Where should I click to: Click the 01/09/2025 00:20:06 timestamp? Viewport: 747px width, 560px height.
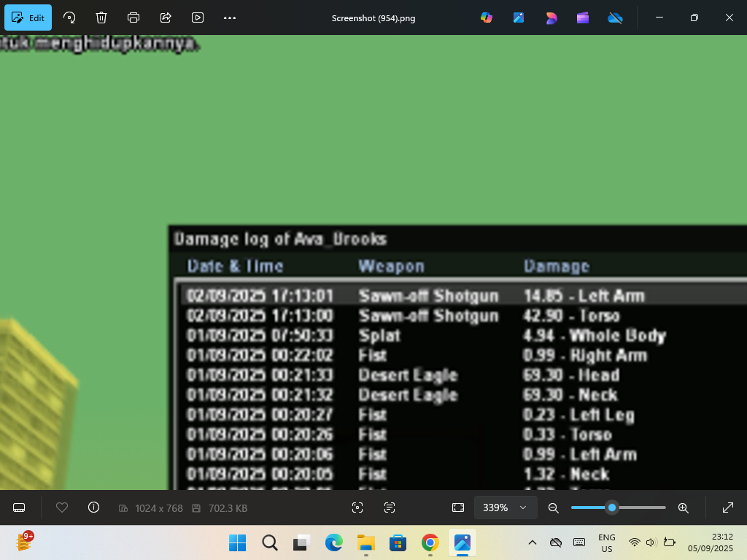point(260,454)
